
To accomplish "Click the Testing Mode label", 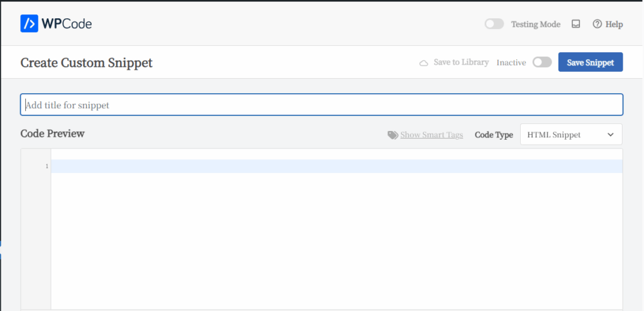I will [535, 24].
